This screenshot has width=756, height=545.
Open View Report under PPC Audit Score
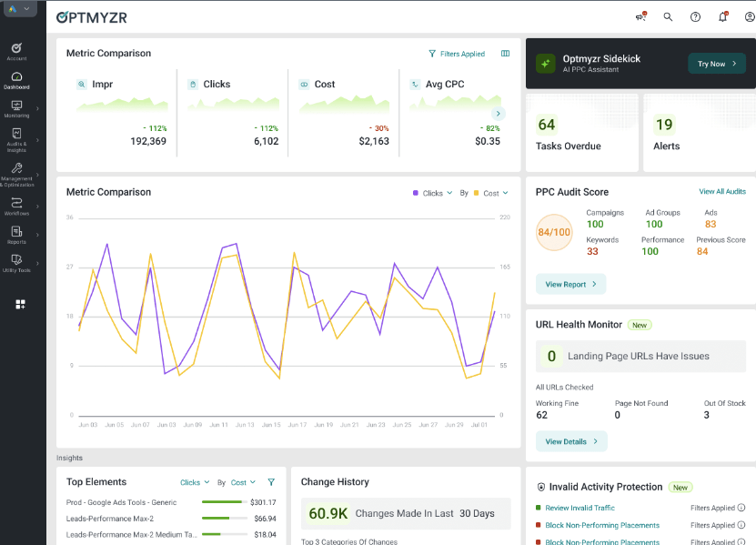[570, 283]
